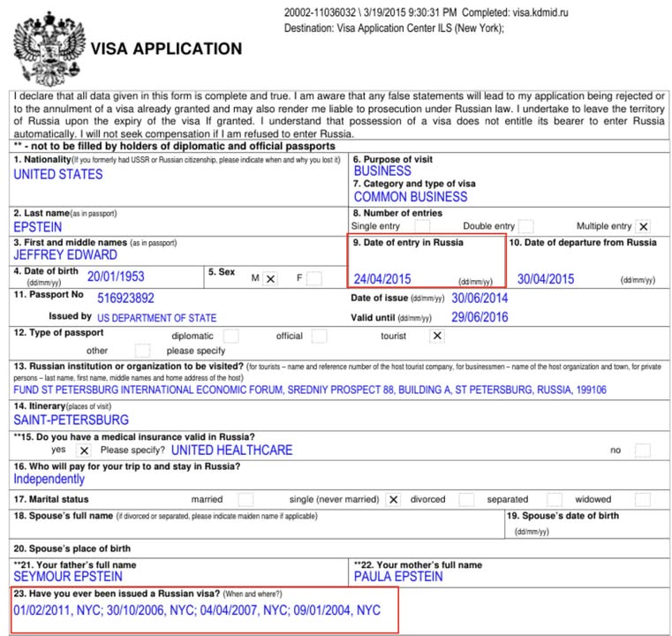Check the married status box
Viewport: 672px width, 636px height.
click(x=245, y=499)
